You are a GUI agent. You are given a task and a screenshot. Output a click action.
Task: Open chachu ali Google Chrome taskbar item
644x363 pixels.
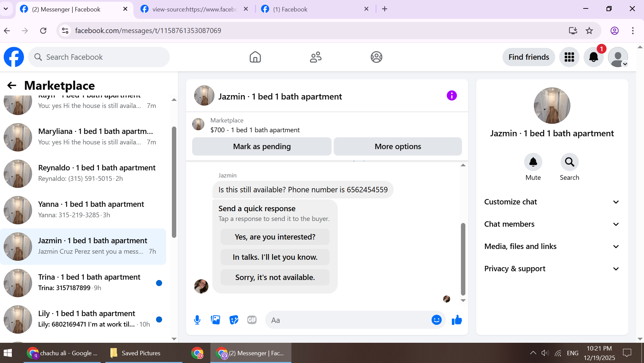point(62,353)
